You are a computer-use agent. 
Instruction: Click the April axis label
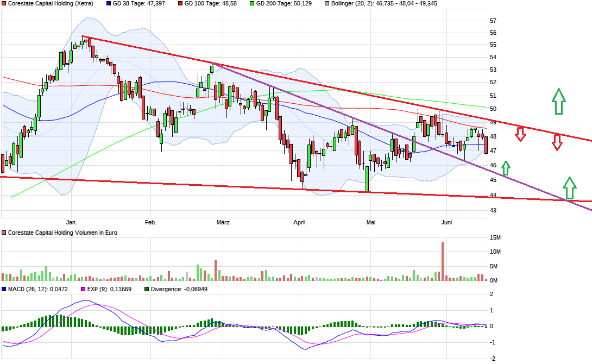299,222
